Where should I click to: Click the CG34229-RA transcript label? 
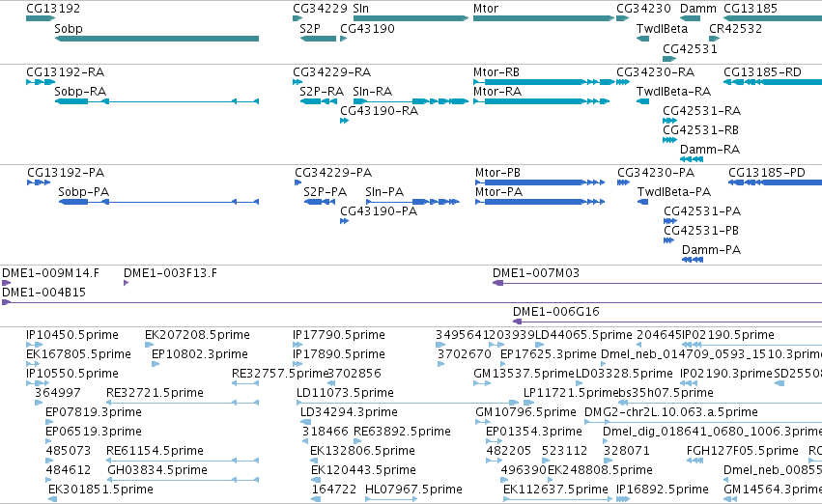point(332,71)
